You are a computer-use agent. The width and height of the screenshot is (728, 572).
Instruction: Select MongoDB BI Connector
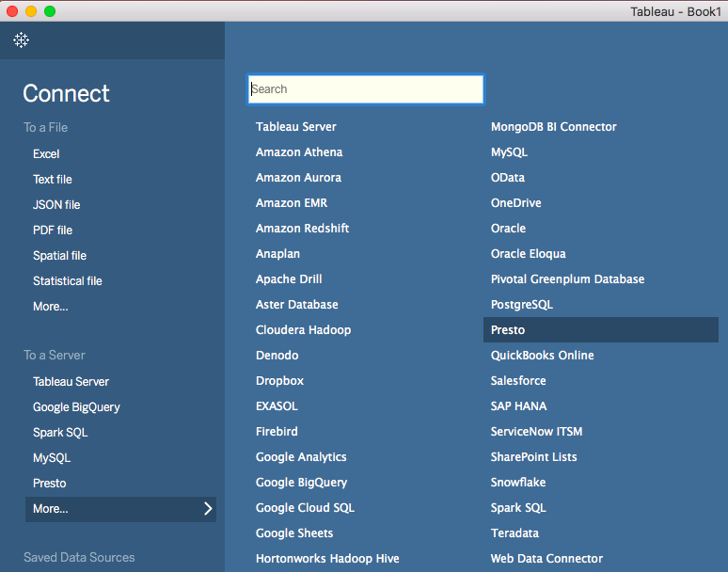click(554, 127)
